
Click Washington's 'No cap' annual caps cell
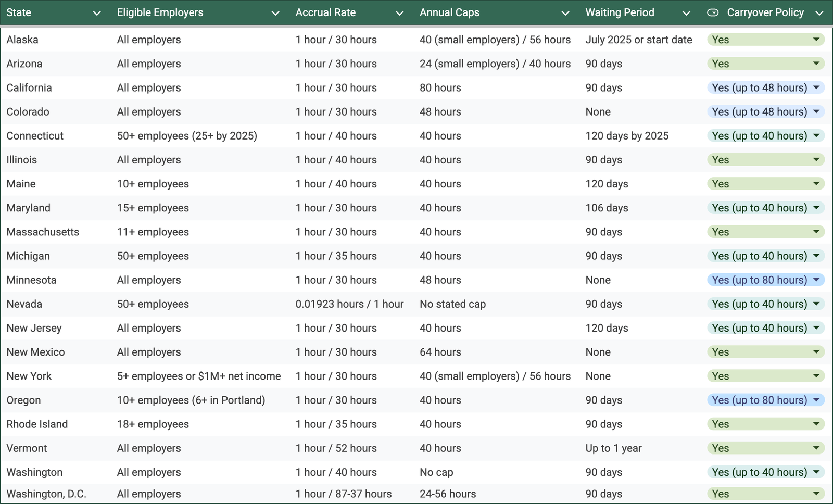pyautogui.click(x=436, y=472)
